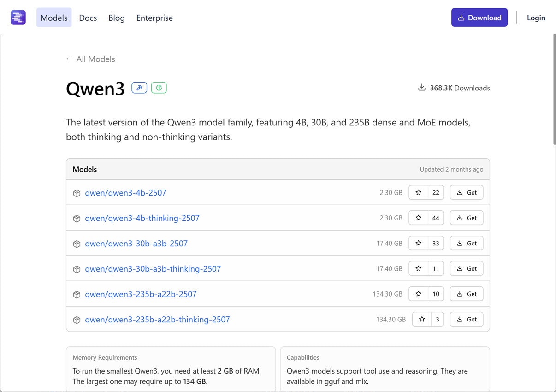Click the cube icon beside qwen3-4b-2507
The height and width of the screenshot is (392, 556).
tap(77, 193)
